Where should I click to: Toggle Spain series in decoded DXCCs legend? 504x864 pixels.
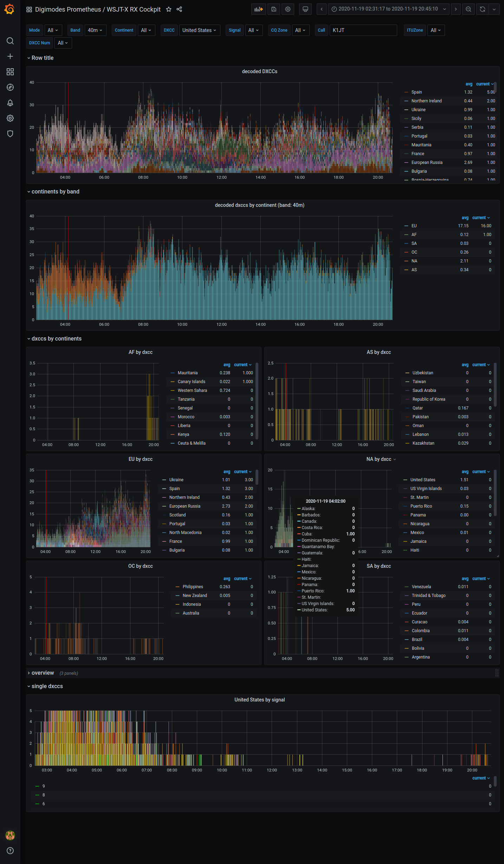tap(416, 92)
